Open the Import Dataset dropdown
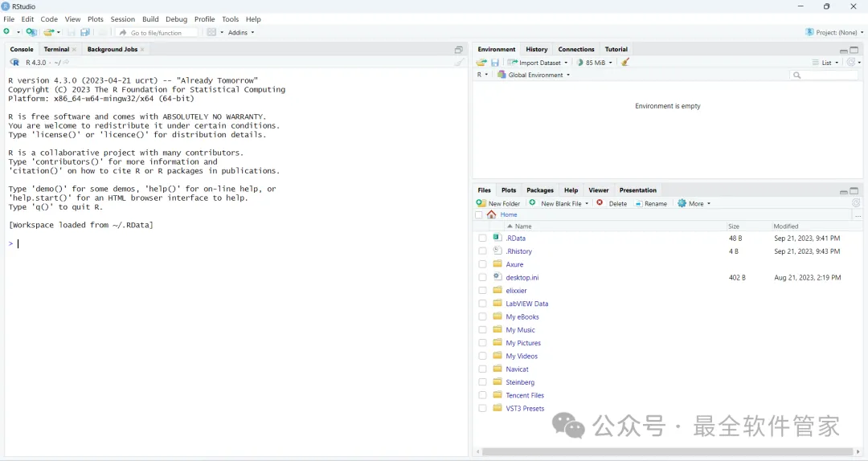Image resolution: width=868 pixels, height=461 pixels. [x=538, y=63]
